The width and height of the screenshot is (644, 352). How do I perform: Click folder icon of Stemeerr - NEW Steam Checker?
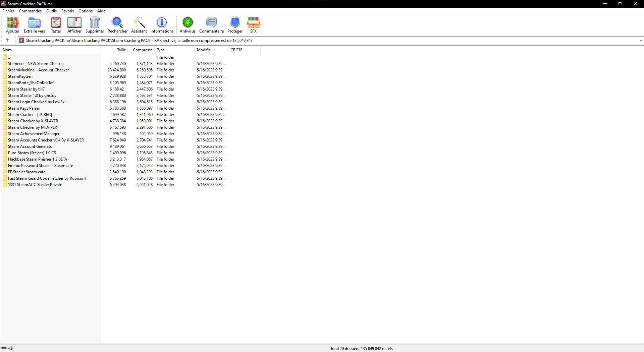(5, 64)
